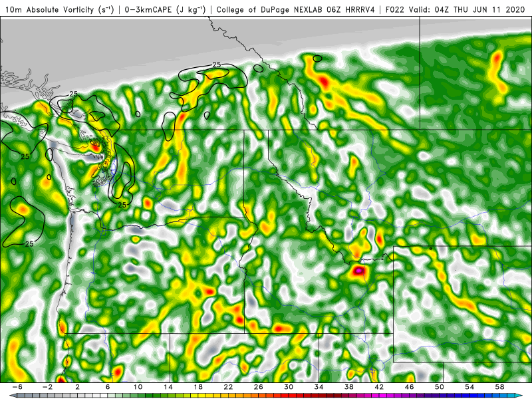Click the 34 color bar label
The width and height of the screenshot is (532, 399).
pyautogui.click(x=319, y=387)
